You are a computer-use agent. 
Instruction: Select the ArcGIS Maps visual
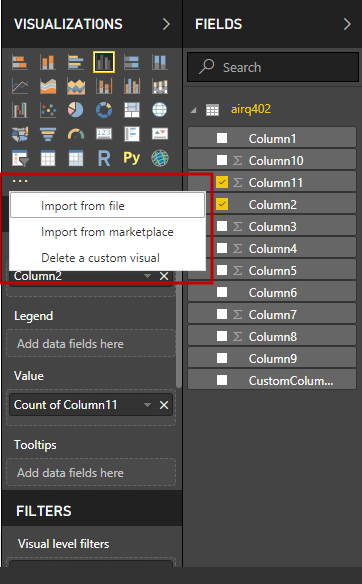159,158
